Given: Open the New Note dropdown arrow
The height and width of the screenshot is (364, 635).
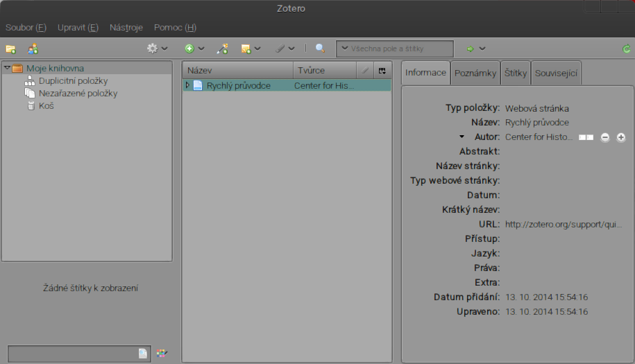Looking at the screenshot, I should point(257,49).
